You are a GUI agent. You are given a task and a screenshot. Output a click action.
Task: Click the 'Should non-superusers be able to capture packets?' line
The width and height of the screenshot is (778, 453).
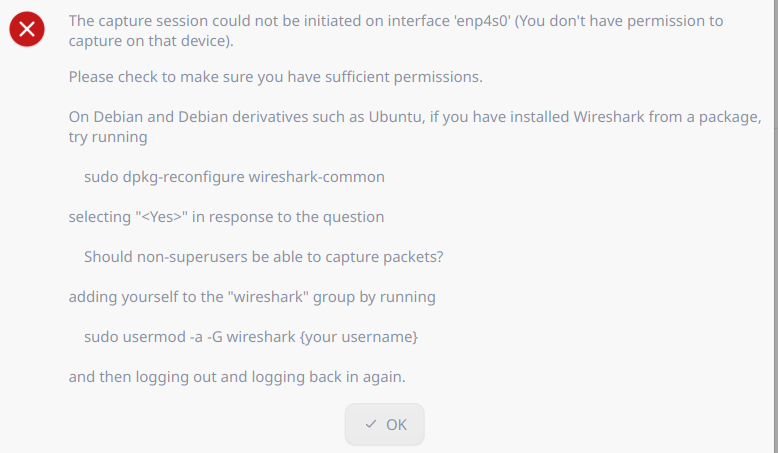[263, 256]
